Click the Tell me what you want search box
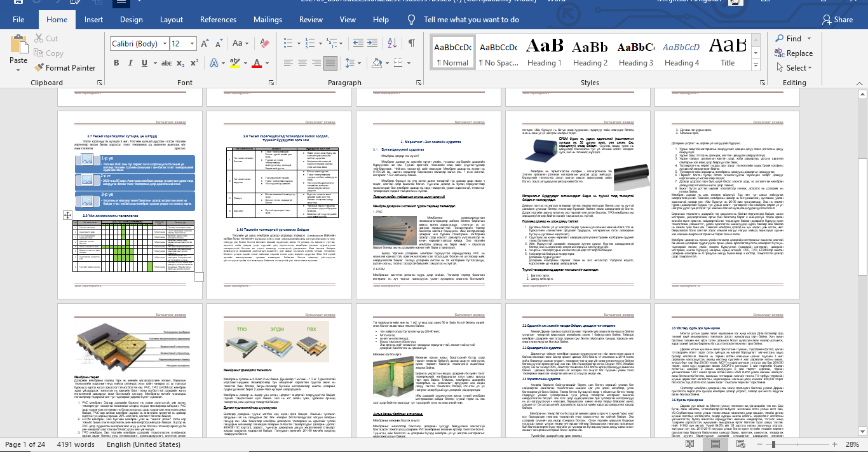The image size is (868, 452). pyautogui.click(x=471, y=20)
